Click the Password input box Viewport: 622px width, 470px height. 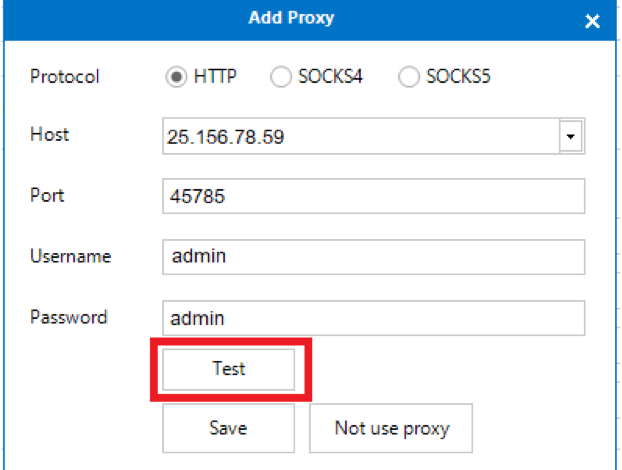(374, 318)
